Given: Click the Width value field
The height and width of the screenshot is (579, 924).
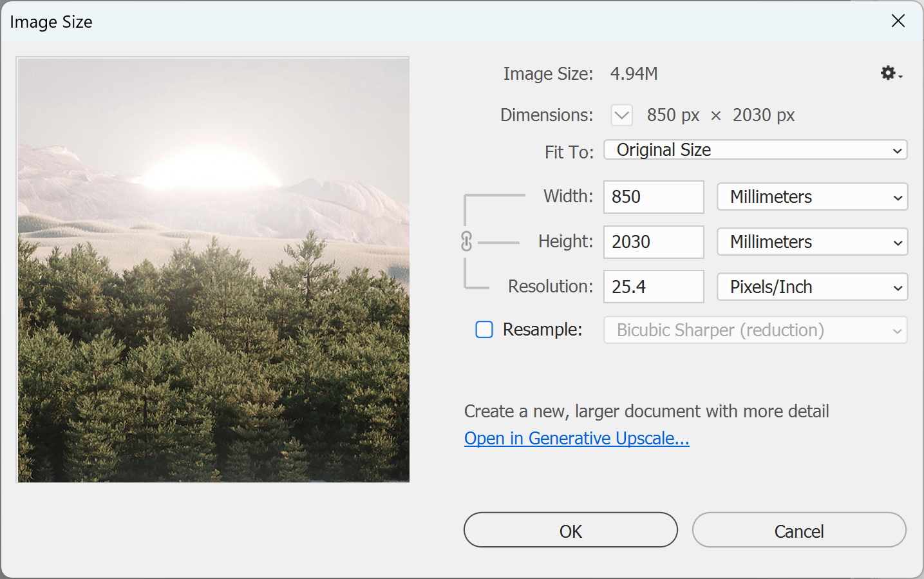Looking at the screenshot, I should coord(654,197).
